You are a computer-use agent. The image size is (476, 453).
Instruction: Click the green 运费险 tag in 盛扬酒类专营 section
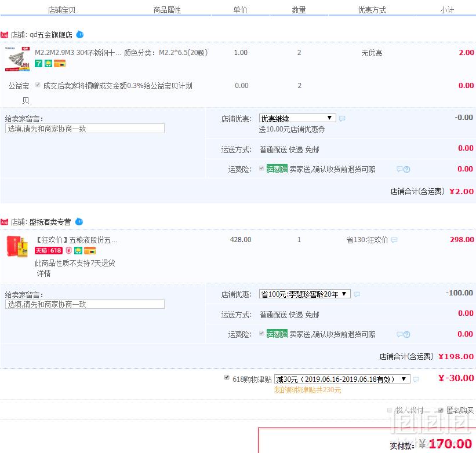pyautogui.click(x=277, y=334)
